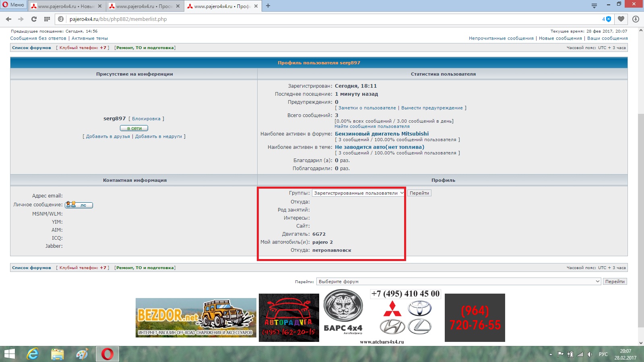644x362 pixels.
Task: Open new tab with plus icon
Action: pos(268,6)
